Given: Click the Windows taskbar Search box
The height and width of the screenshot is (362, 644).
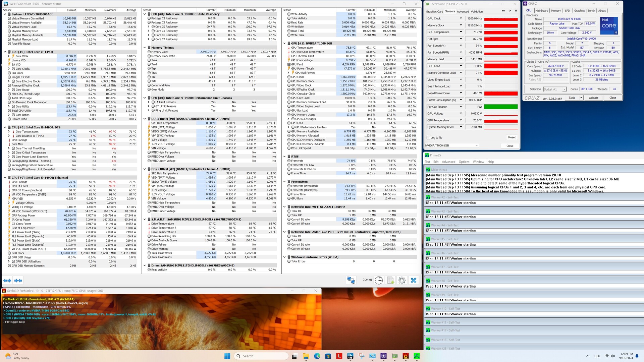Looking at the screenshot, I should pyautogui.click(x=261, y=356).
